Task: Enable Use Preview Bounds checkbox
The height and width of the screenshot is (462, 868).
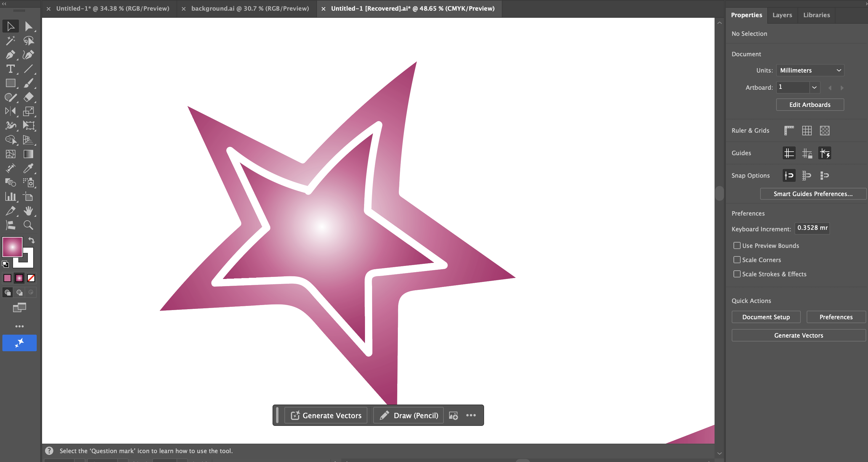Action: (x=737, y=246)
